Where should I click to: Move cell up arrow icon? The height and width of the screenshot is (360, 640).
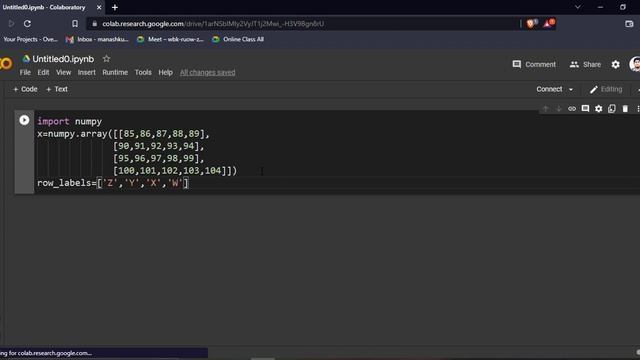[545, 109]
